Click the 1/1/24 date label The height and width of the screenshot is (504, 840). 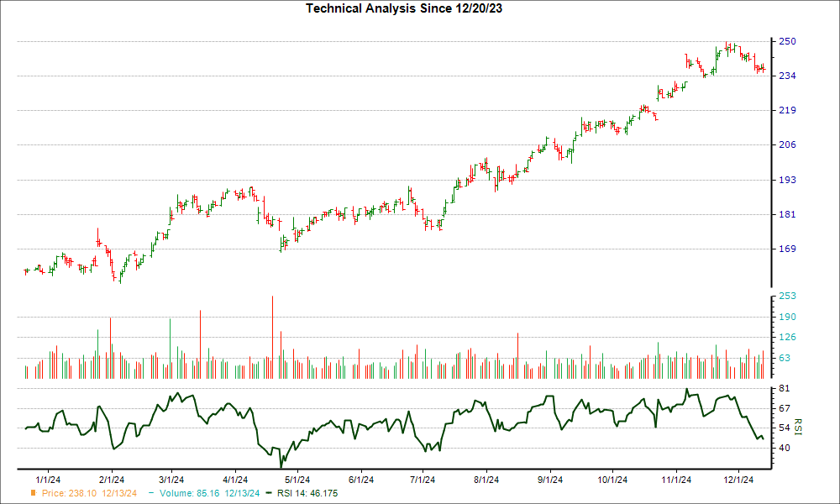pos(48,480)
